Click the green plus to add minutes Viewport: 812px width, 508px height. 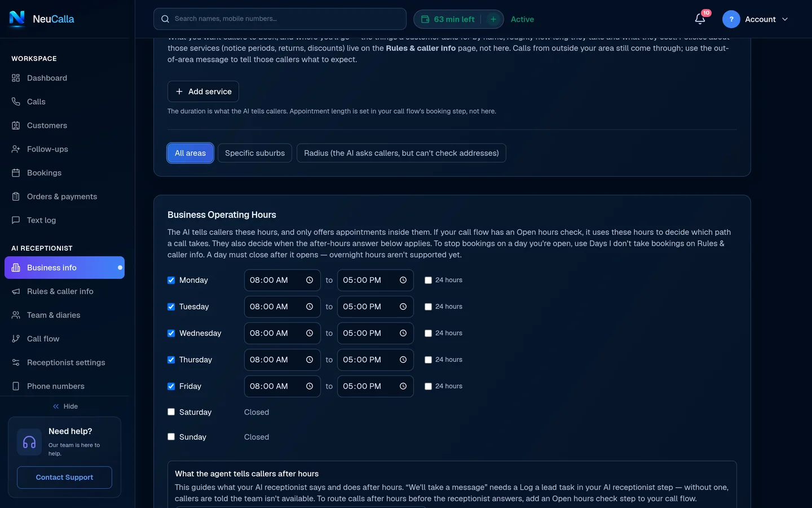pyautogui.click(x=493, y=19)
